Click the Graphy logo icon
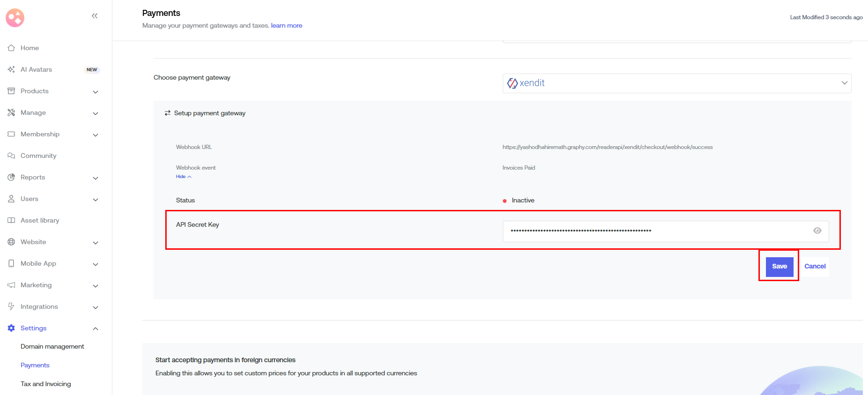The height and width of the screenshot is (395, 868). point(15,18)
